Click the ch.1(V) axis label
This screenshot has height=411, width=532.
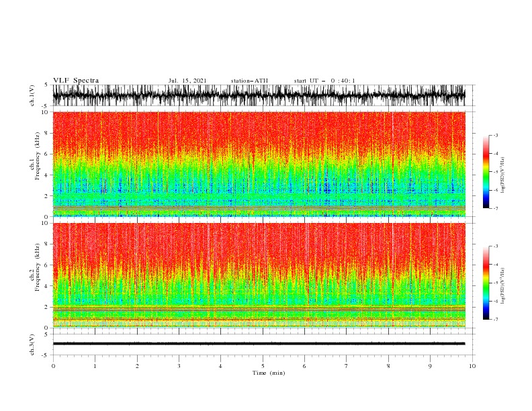[x=32, y=95]
